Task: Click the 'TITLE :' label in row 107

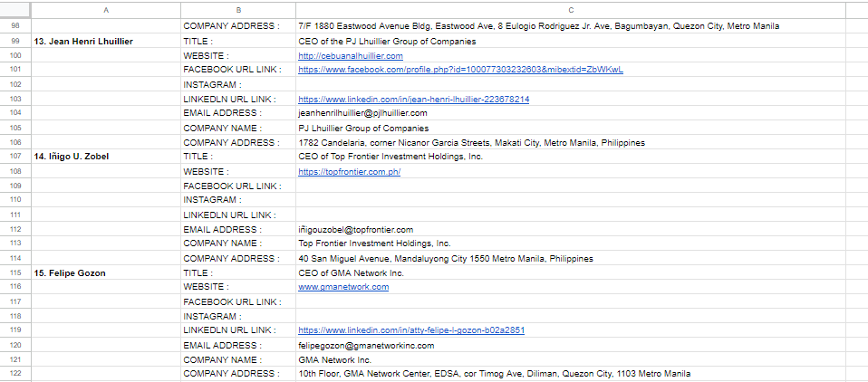Action: tap(198, 157)
